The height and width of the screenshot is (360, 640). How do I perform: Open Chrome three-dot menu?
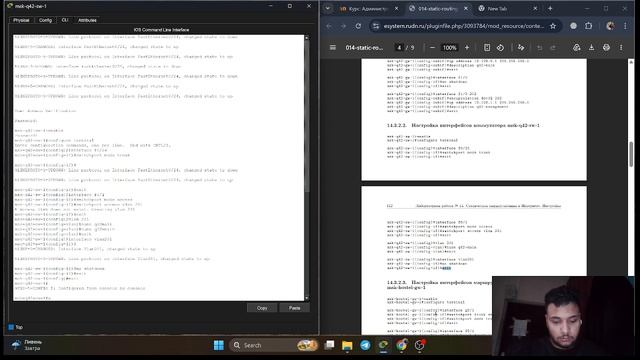625,26
